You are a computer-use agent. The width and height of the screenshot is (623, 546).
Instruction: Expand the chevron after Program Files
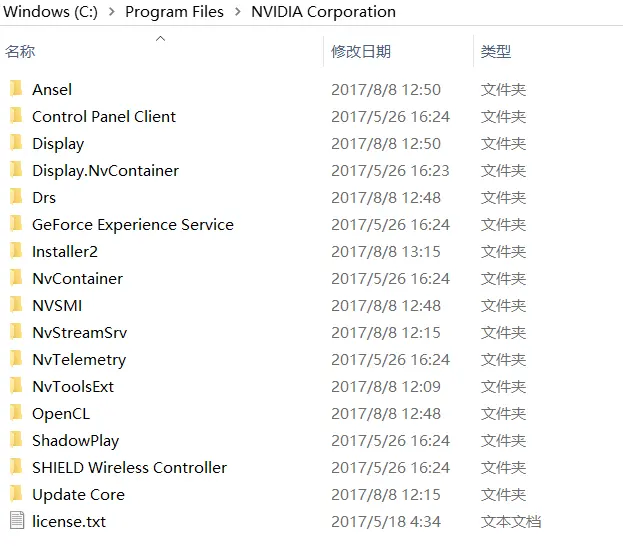(x=238, y=12)
